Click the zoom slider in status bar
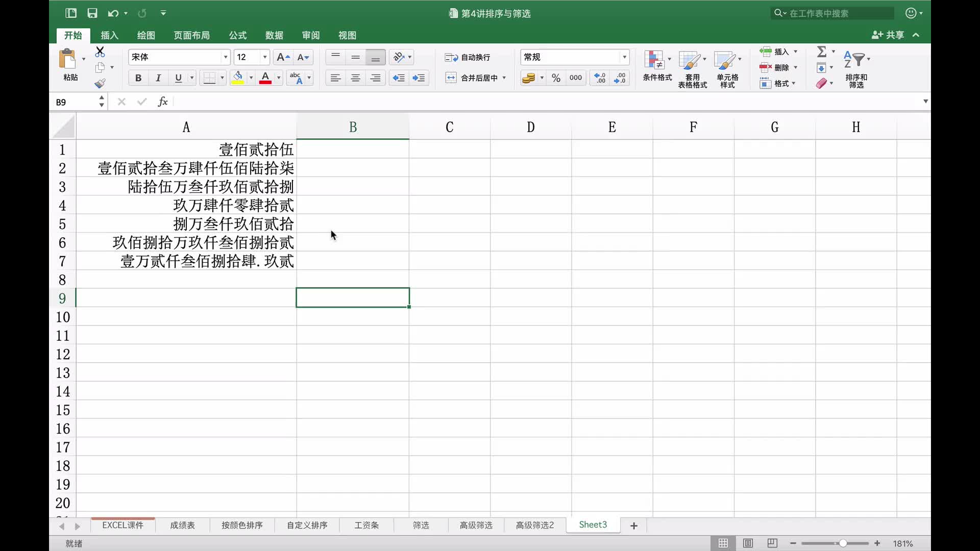Image resolution: width=980 pixels, height=551 pixels. click(x=843, y=543)
